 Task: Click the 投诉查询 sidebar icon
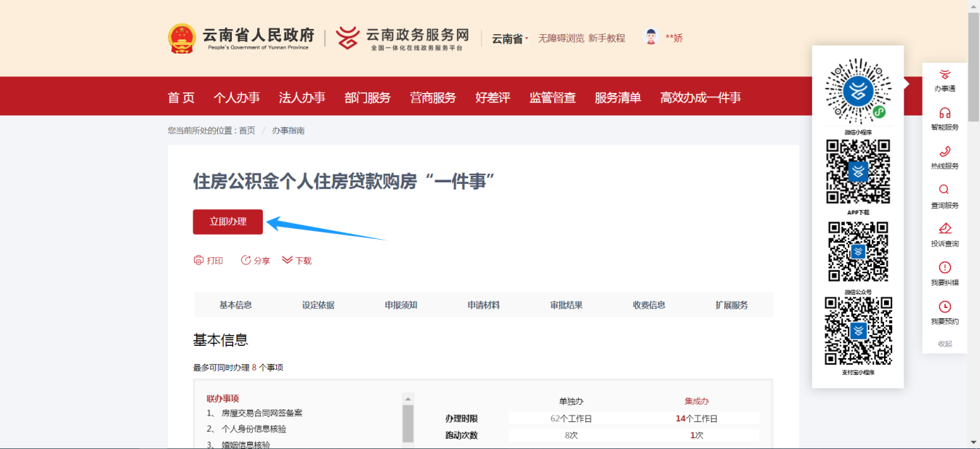(944, 228)
